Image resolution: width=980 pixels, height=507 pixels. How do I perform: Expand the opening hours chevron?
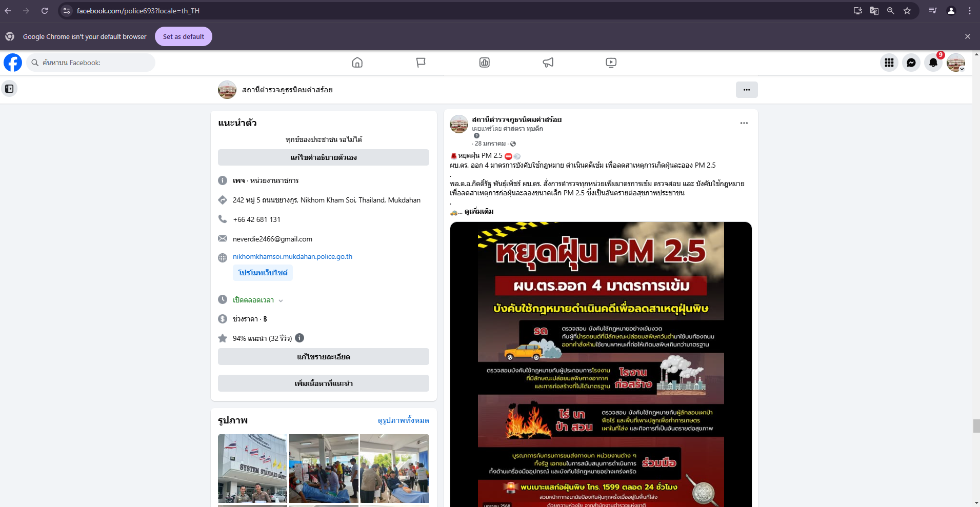[x=281, y=300]
